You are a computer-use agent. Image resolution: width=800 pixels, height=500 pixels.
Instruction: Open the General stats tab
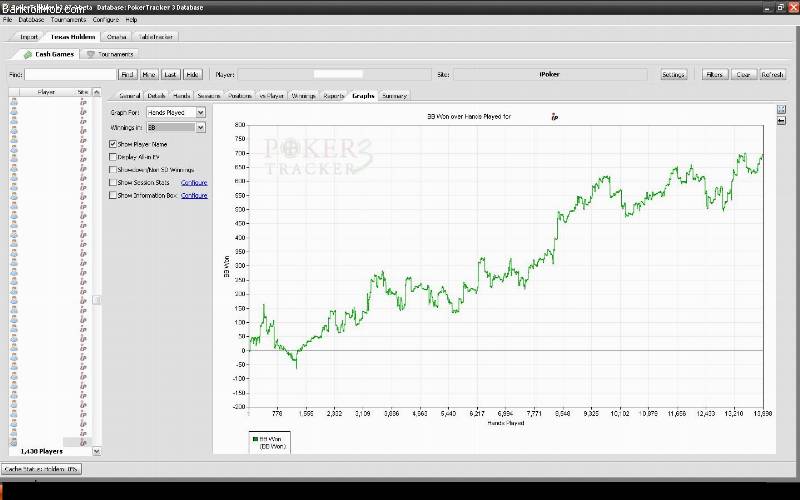pos(130,96)
